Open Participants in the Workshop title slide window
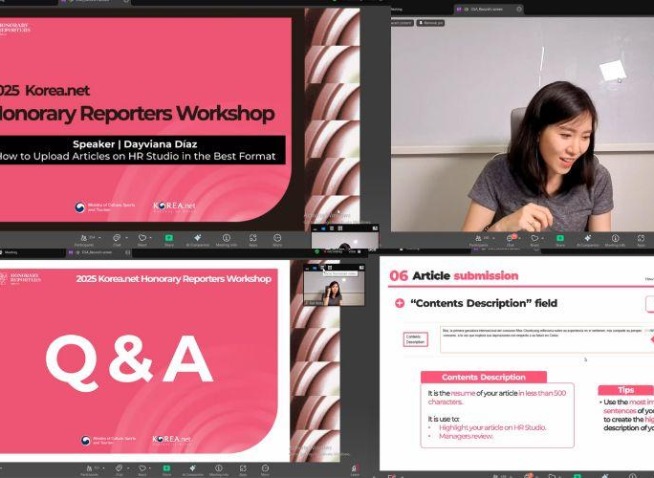654x478 pixels. pos(84,240)
